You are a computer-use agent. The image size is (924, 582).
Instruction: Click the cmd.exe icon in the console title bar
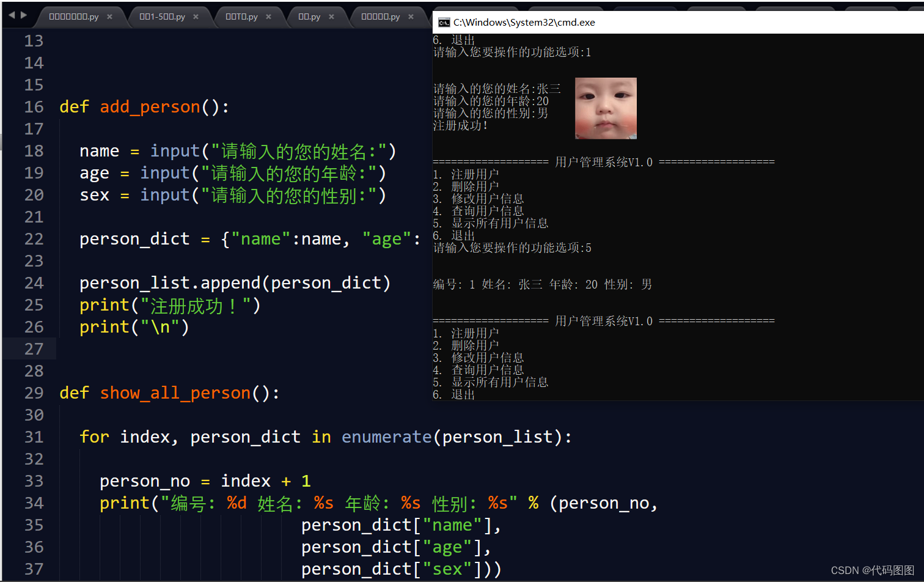pos(444,22)
